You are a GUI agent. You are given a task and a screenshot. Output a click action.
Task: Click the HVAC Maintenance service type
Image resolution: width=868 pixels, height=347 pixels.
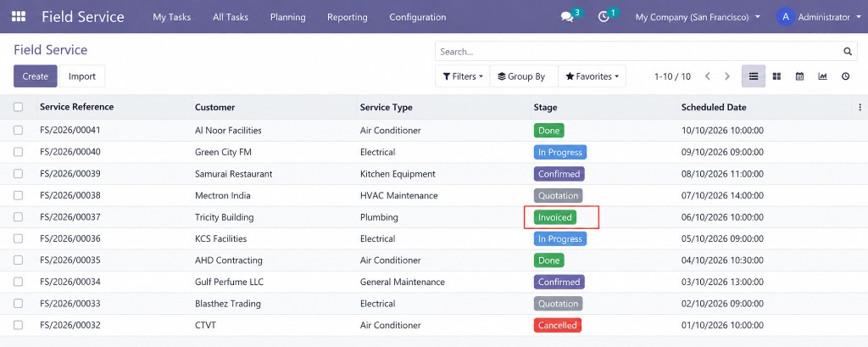(x=398, y=195)
